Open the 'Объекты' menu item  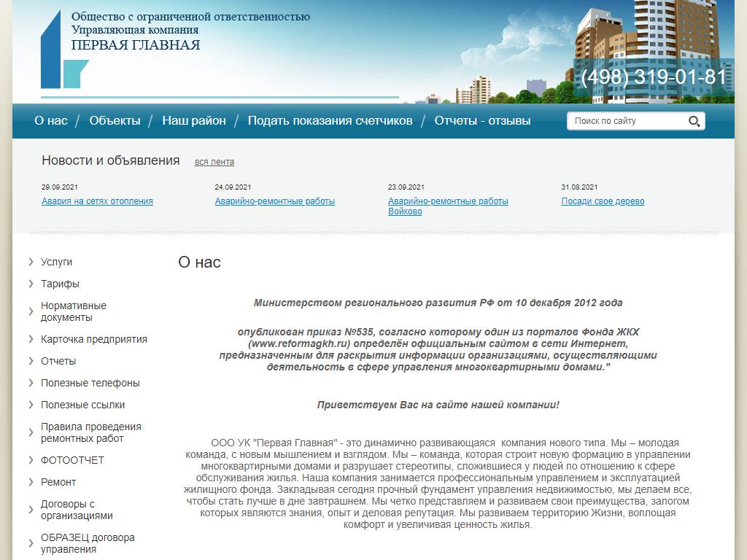coord(115,121)
